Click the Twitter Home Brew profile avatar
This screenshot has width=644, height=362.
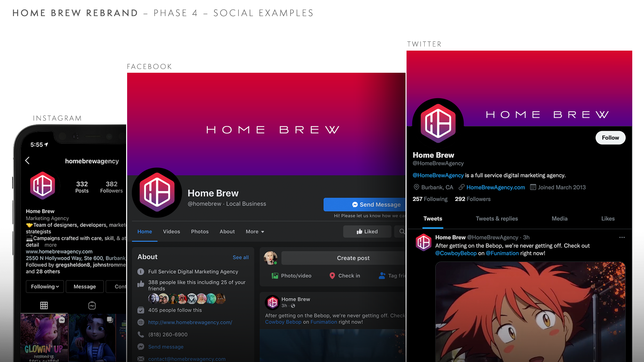[x=438, y=123]
